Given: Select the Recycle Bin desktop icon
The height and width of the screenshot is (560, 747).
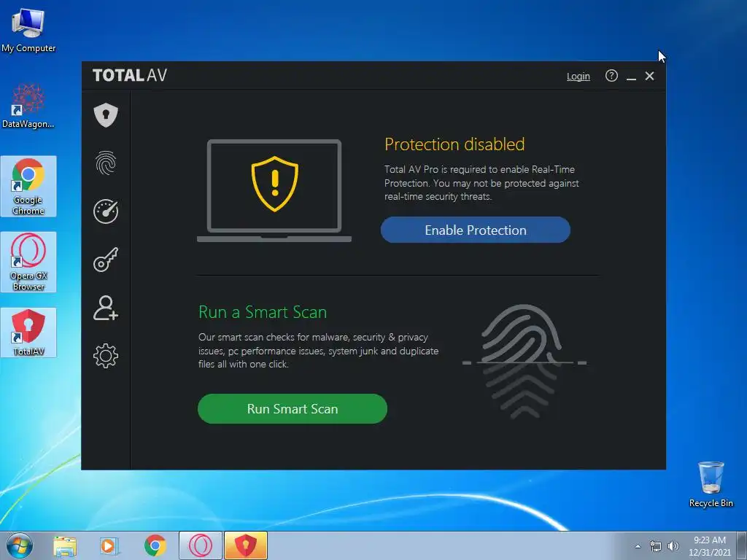Looking at the screenshot, I should 711,484.
